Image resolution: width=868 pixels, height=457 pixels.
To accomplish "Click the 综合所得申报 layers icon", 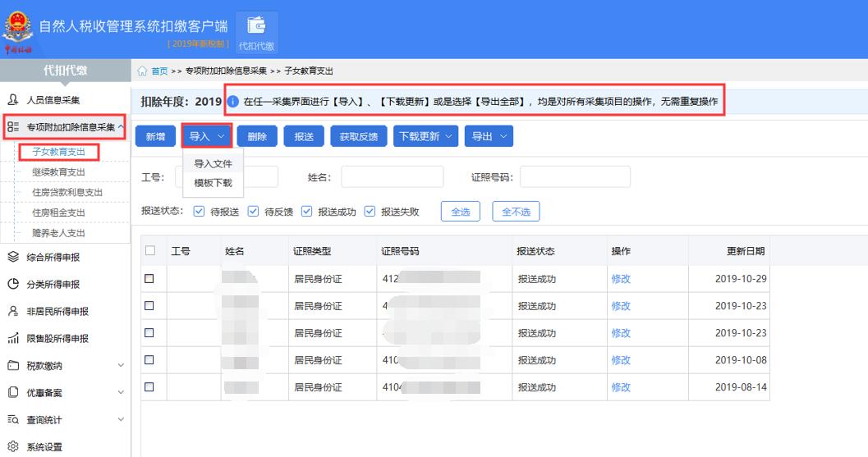I will [x=13, y=257].
